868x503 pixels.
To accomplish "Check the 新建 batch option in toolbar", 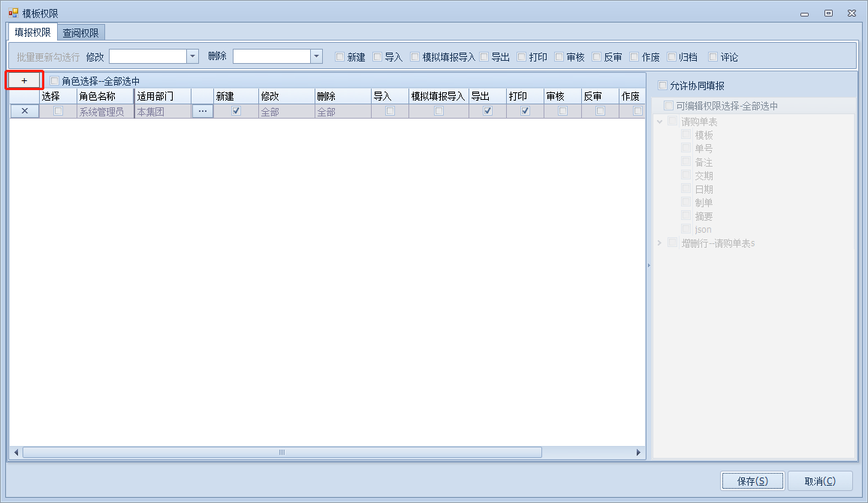I will pyautogui.click(x=340, y=57).
